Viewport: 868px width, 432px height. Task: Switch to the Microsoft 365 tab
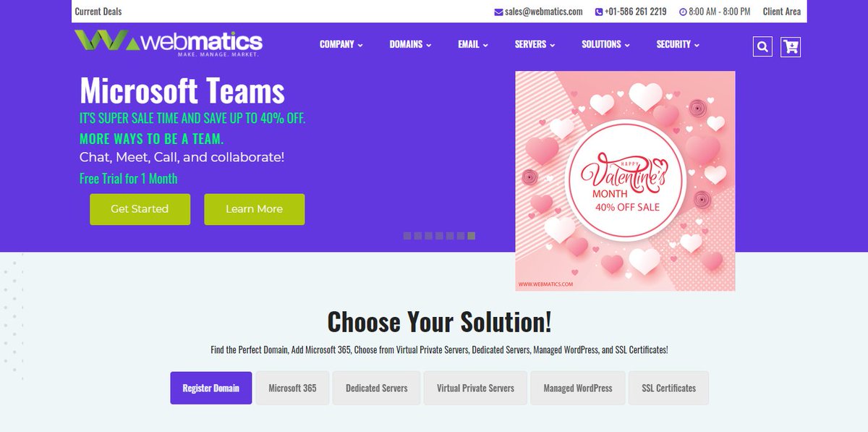tap(292, 388)
